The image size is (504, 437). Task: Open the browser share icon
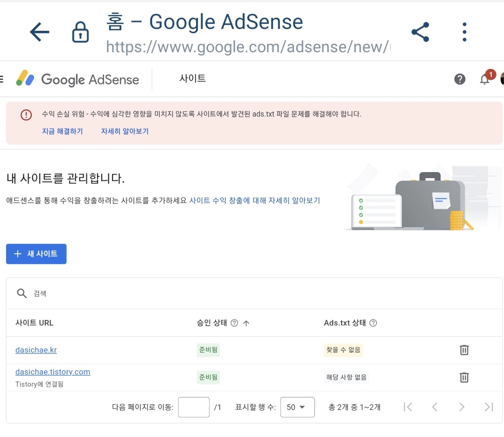pos(420,32)
